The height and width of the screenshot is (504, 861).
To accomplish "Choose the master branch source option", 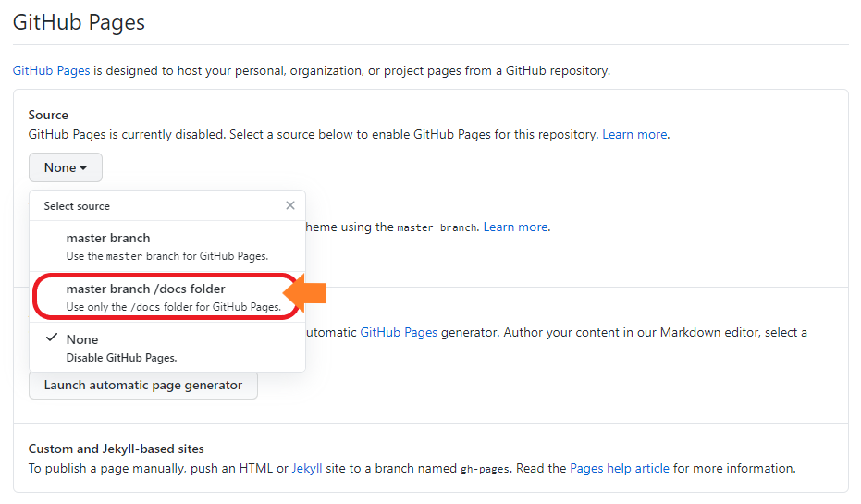I will pyautogui.click(x=167, y=246).
